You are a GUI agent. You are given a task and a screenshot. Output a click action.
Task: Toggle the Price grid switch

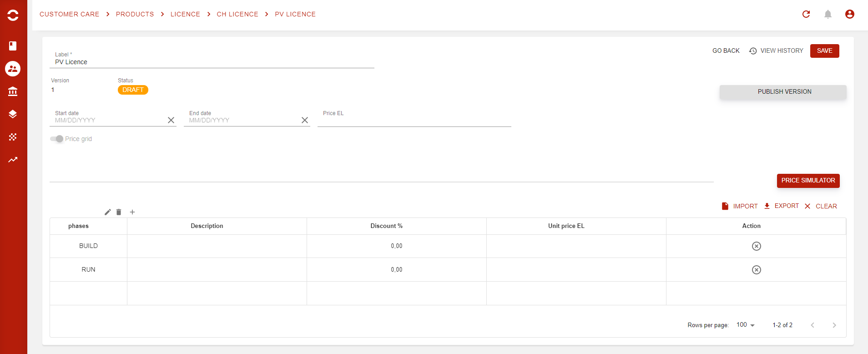tap(57, 139)
